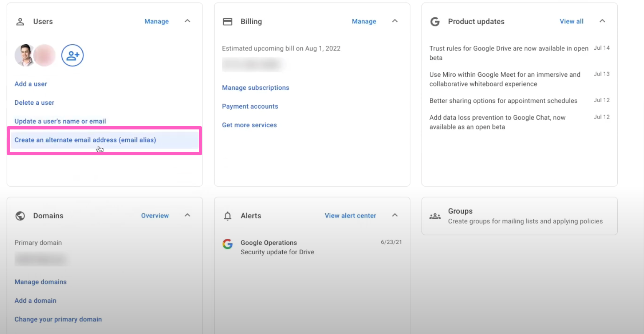Image resolution: width=644 pixels, height=334 pixels.
Task: Click the Domains globe icon
Action: pyautogui.click(x=20, y=216)
